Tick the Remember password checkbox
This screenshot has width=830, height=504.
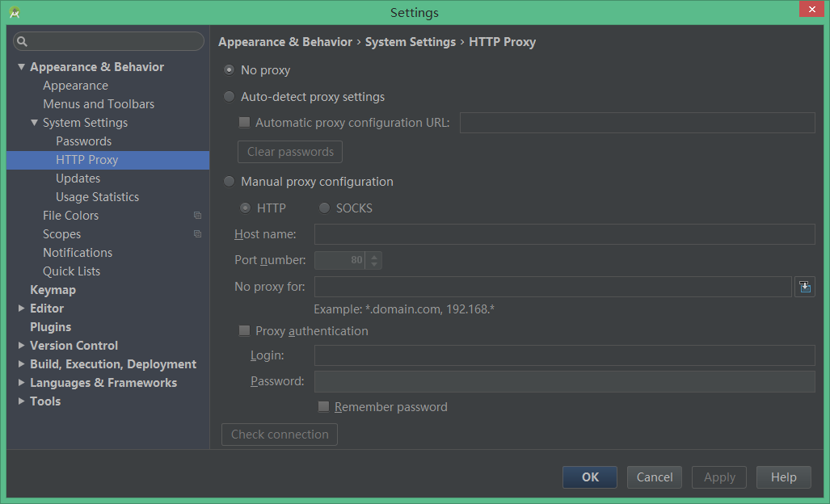323,407
